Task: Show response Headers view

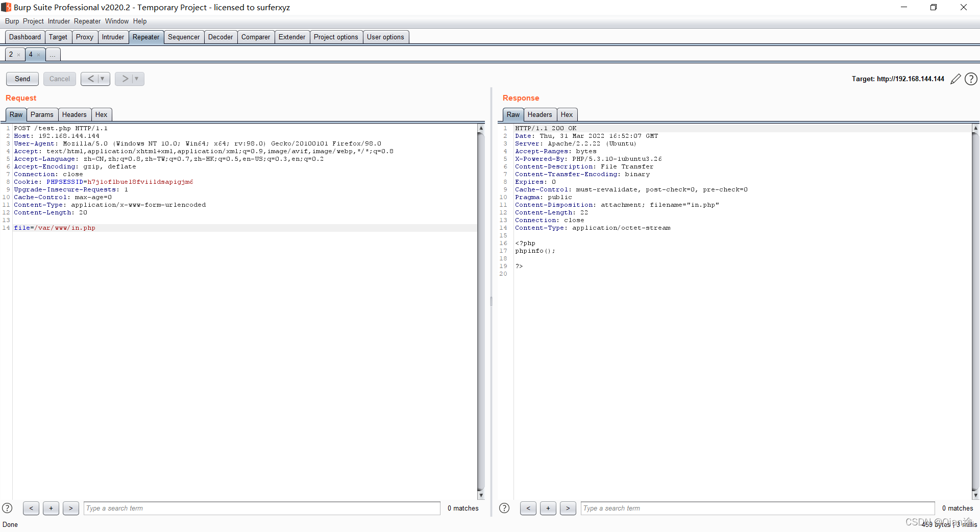Action: pos(540,114)
